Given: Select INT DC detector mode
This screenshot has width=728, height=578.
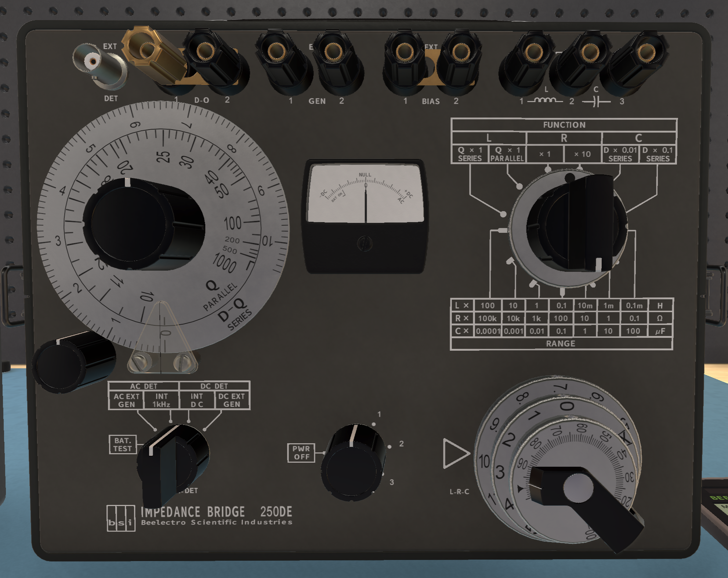Looking at the screenshot, I should [196, 400].
